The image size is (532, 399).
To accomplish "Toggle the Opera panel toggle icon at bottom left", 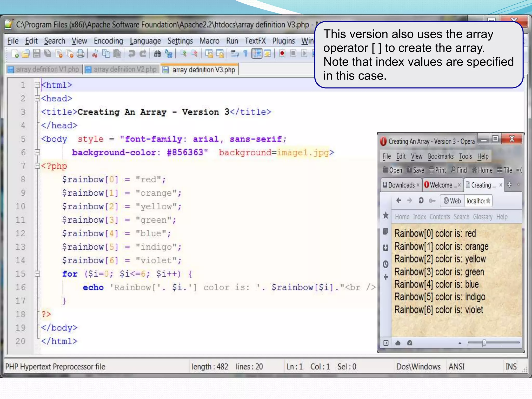I will coord(386,343).
